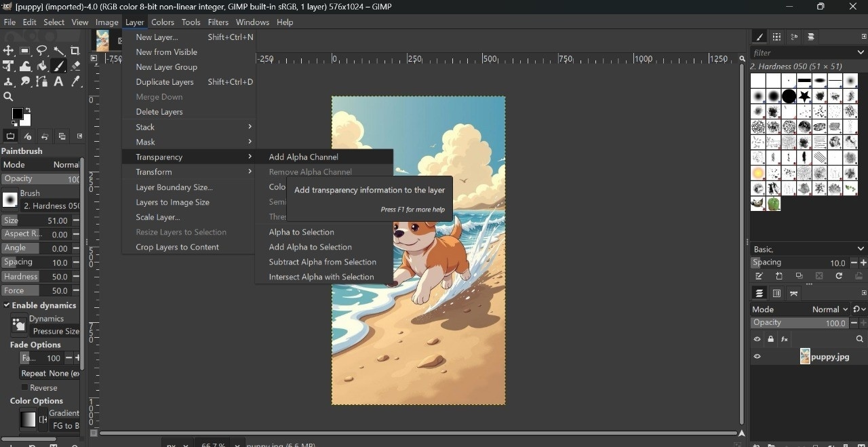The height and width of the screenshot is (447, 868).
Task: Create a new brush
Action: [779, 277]
